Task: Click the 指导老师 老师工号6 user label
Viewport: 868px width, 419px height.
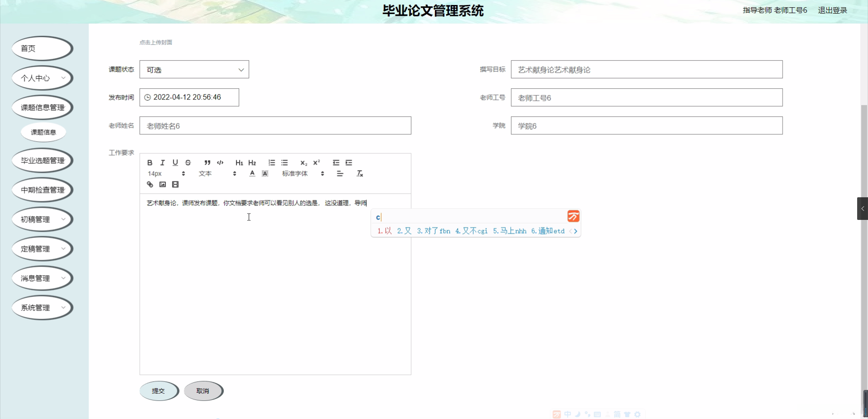Action: point(775,10)
